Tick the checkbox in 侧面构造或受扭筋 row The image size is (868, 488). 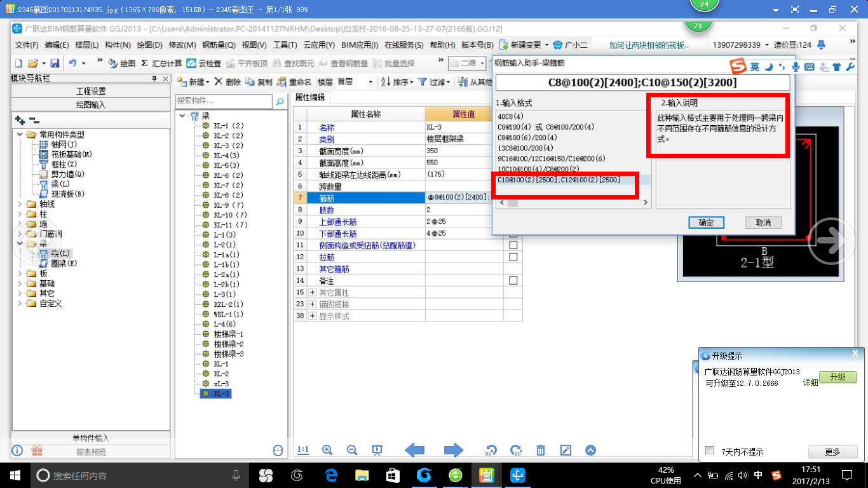pyautogui.click(x=513, y=245)
